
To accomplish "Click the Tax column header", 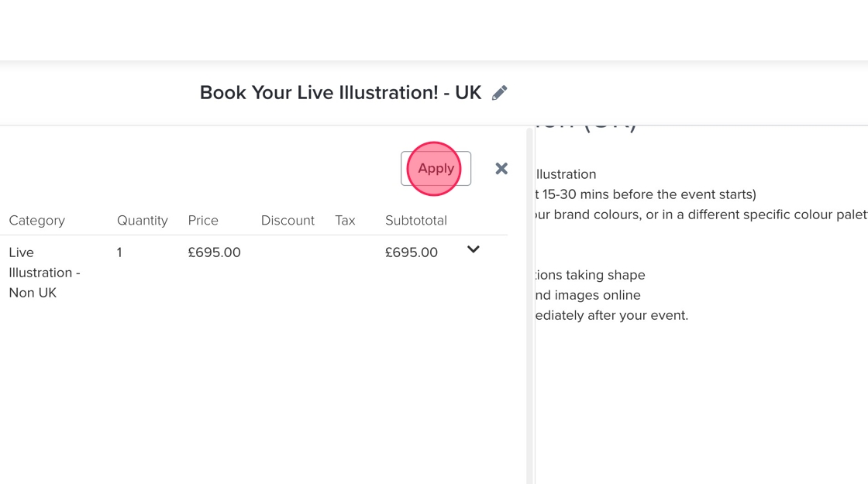I will point(345,221).
